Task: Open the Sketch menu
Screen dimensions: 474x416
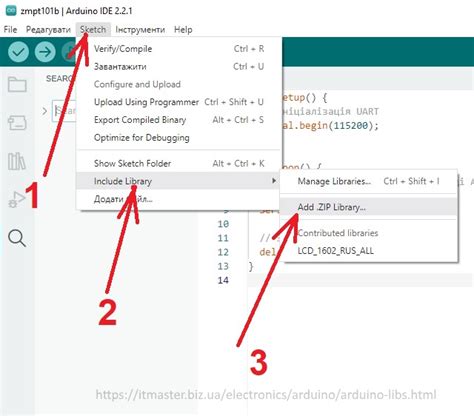Action: coord(93,30)
